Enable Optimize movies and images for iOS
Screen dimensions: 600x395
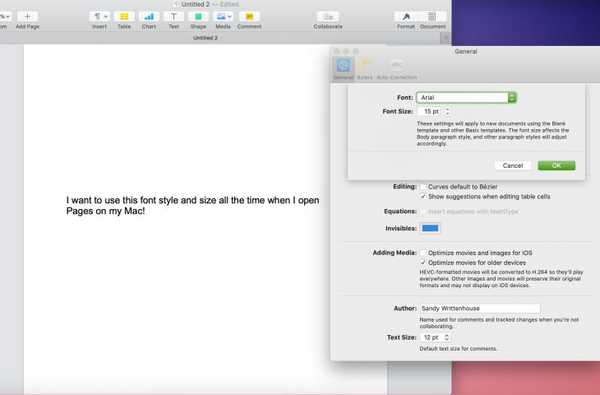423,253
